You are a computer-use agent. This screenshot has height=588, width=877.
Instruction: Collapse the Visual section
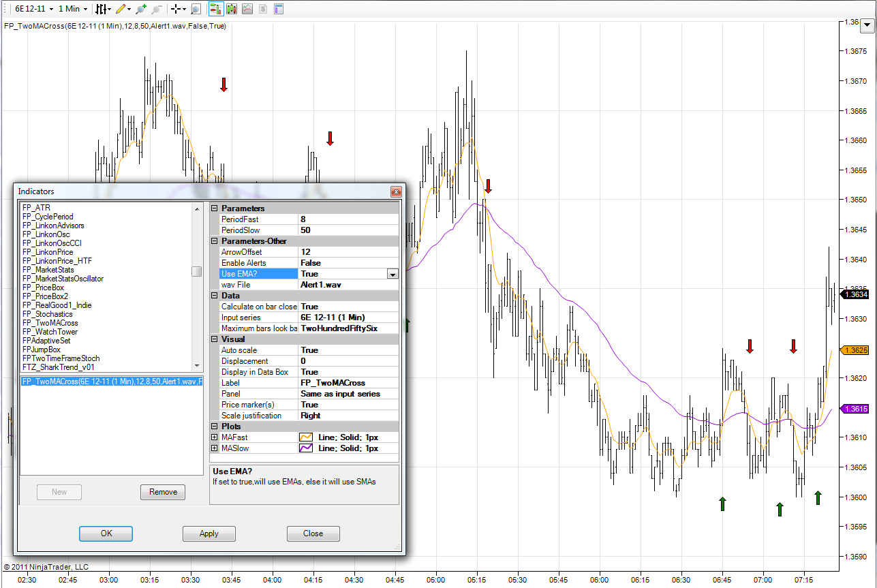[215, 339]
